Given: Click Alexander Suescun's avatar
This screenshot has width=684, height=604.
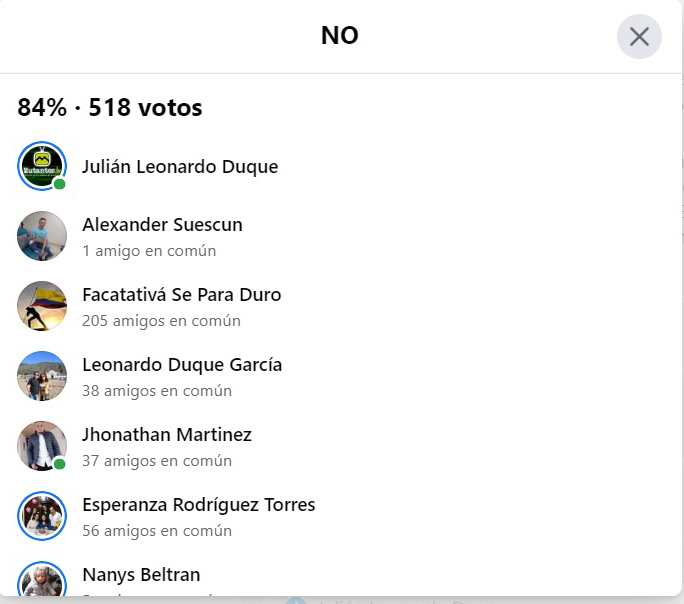Looking at the screenshot, I should tap(42, 236).
